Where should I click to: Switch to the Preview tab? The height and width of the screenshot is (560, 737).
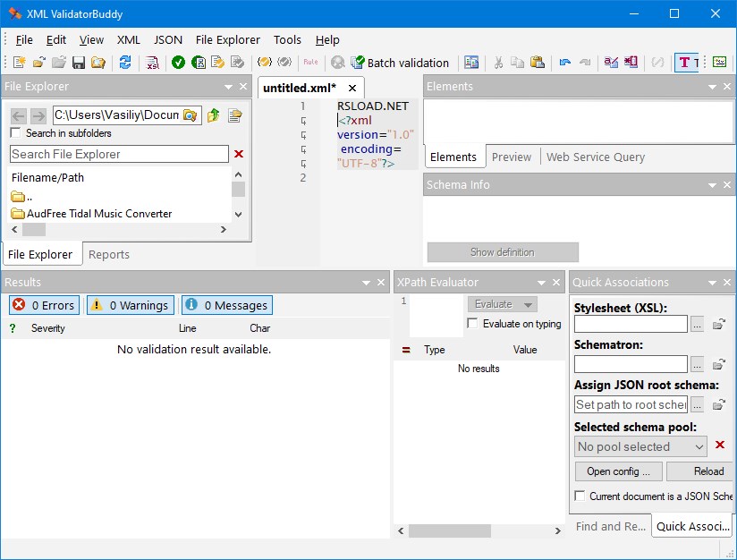click(x=512, y=156)
